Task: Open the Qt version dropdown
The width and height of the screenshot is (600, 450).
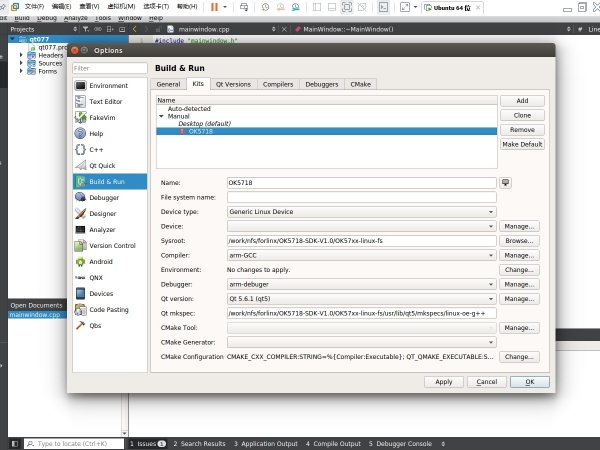Action: tap(362, 298)
